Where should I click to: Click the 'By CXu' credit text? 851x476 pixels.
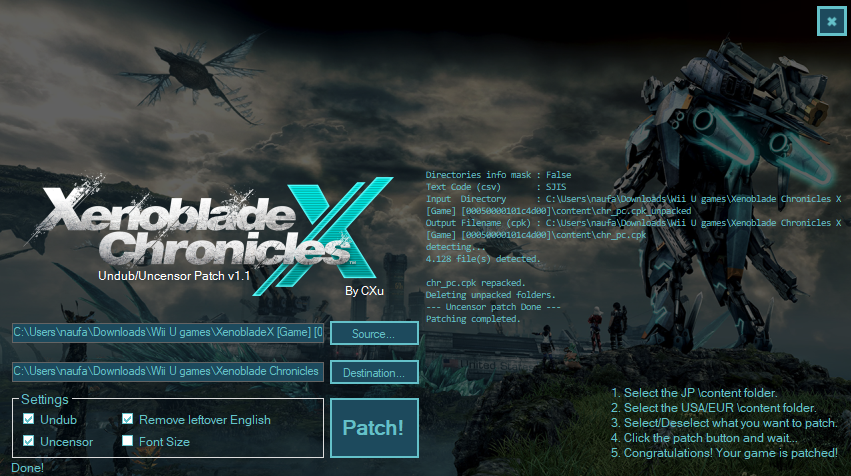(x=364, y=291)
